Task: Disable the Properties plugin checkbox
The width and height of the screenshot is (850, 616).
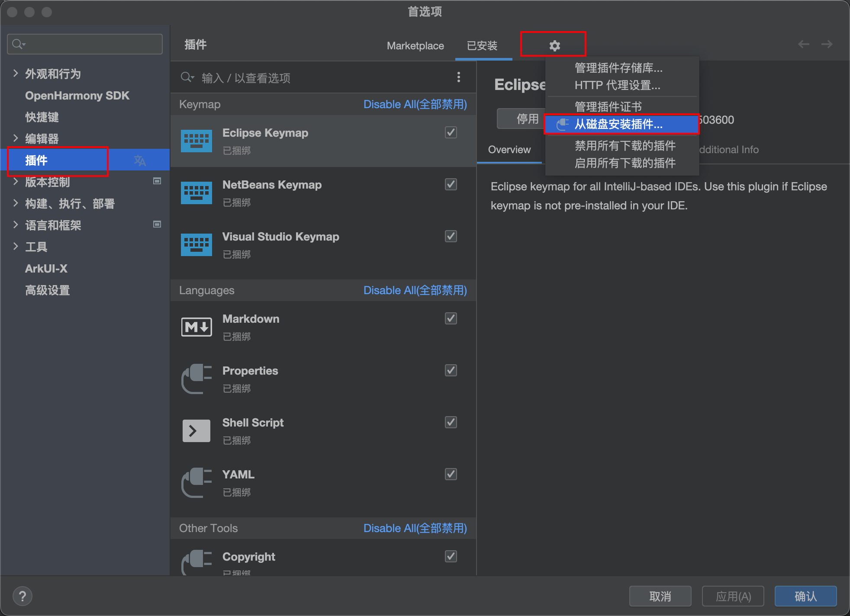Action: 451,370
